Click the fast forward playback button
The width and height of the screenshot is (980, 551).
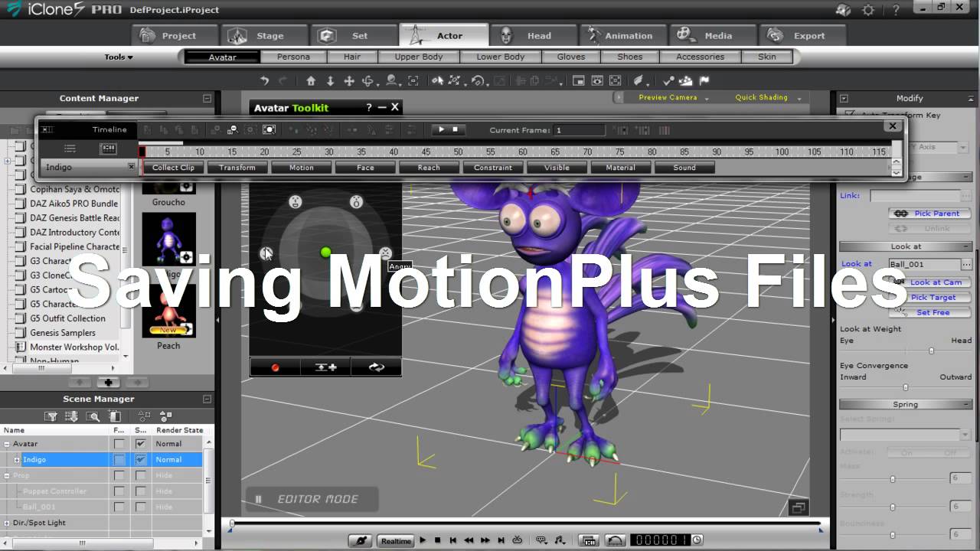pyautogui.click(x=484, y=540)
